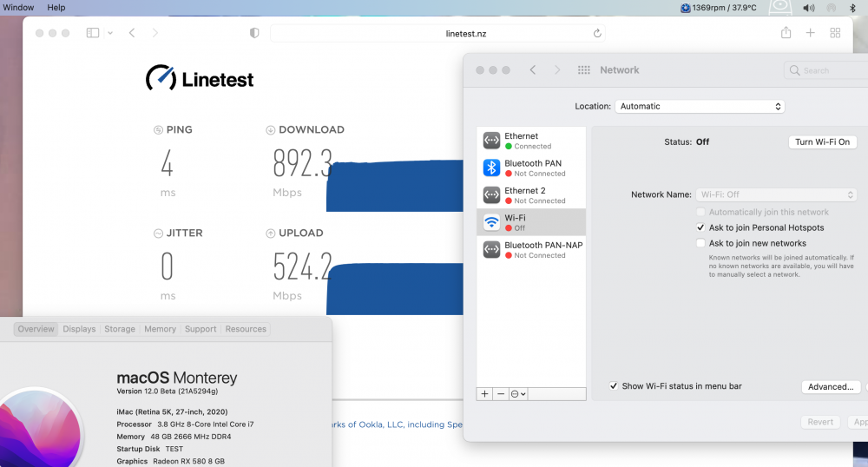Switch to Memory tab
Screen dimensions: 868x467
(x=160, y=329)
